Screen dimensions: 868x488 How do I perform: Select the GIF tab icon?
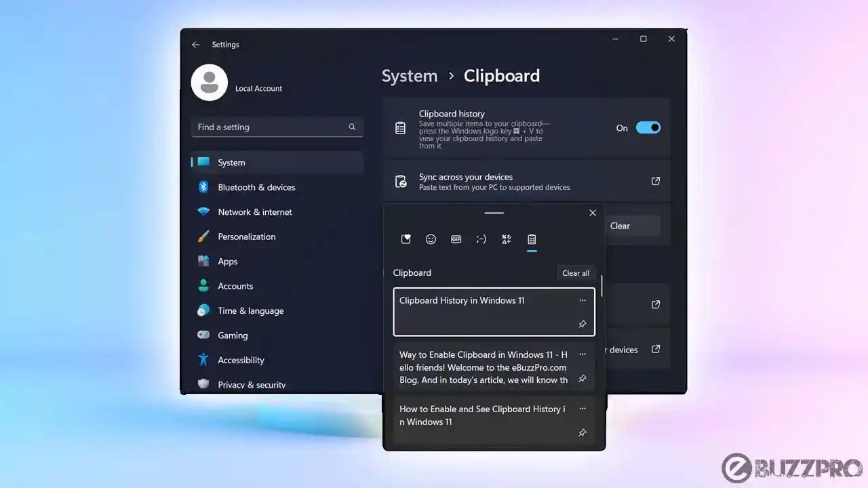(x=456, y=239)
